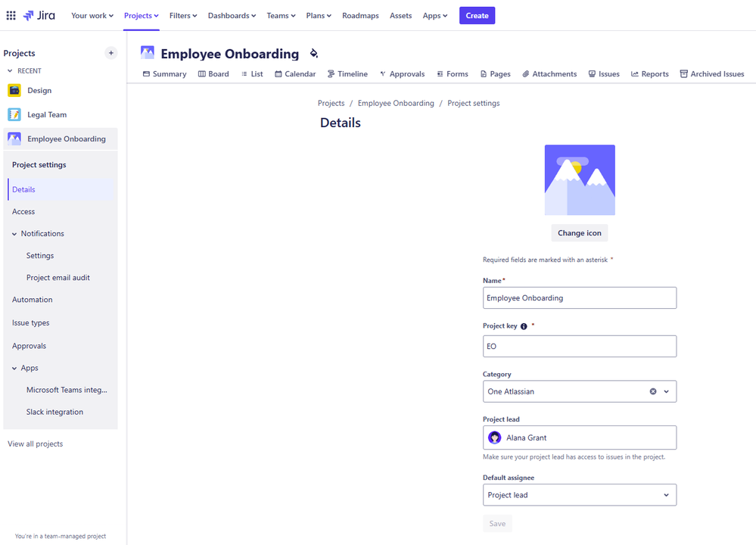Click the header Employee Onboarding project avatar
Screen dimensions: 756x545
147,52
